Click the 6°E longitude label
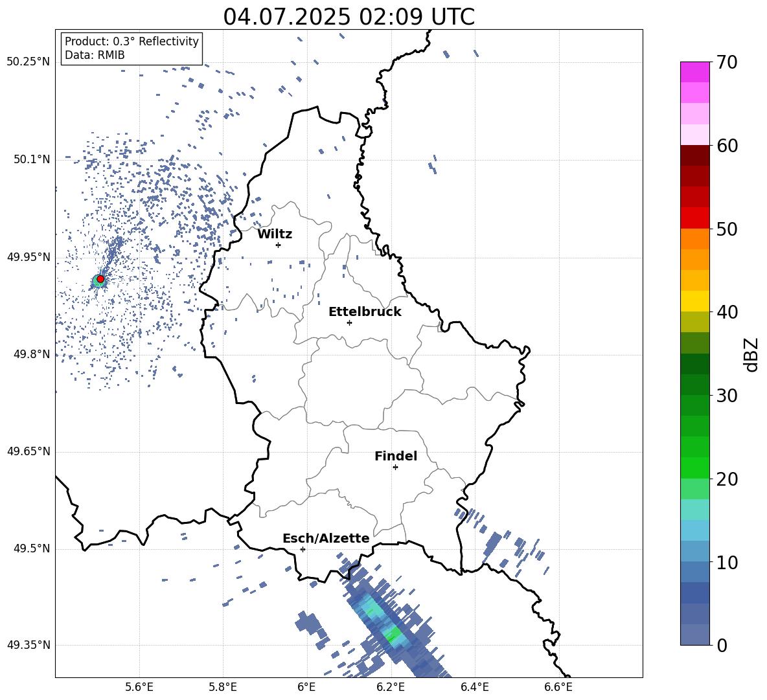The width and height of the screenshot is (767, 700). 306,687
